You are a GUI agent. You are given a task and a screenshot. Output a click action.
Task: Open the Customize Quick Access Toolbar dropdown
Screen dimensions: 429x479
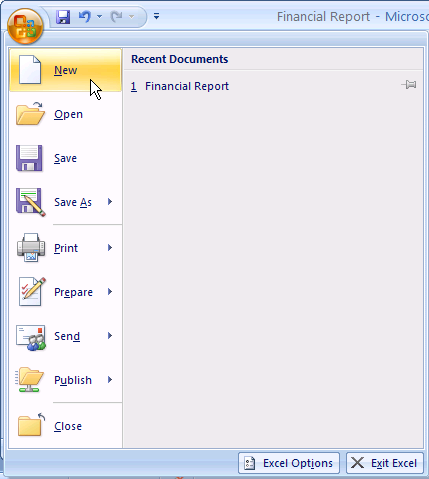coord(156,16)
